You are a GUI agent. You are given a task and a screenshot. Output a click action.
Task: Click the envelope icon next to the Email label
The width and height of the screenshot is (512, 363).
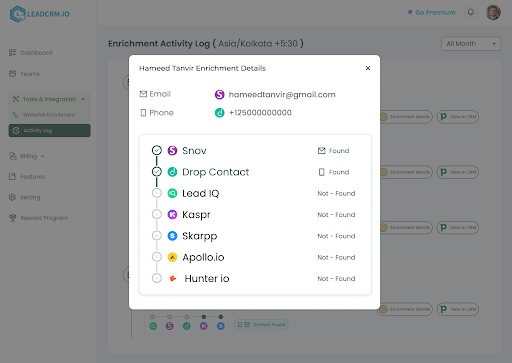click(x=143, y=94)
